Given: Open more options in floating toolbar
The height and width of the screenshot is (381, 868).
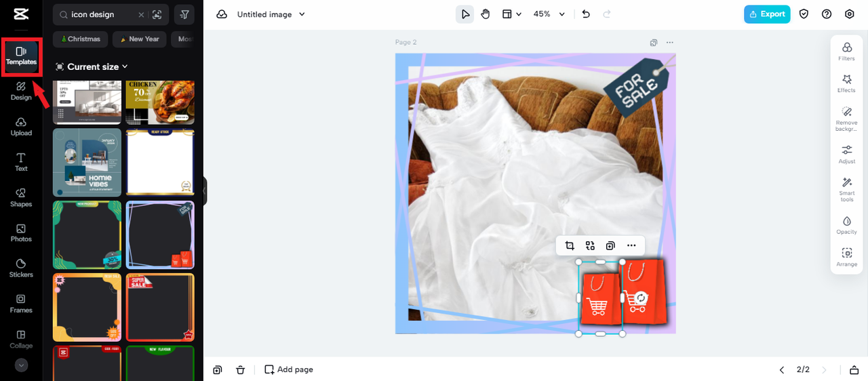Looking at the screenshot, I should click(x=631, y=245).
